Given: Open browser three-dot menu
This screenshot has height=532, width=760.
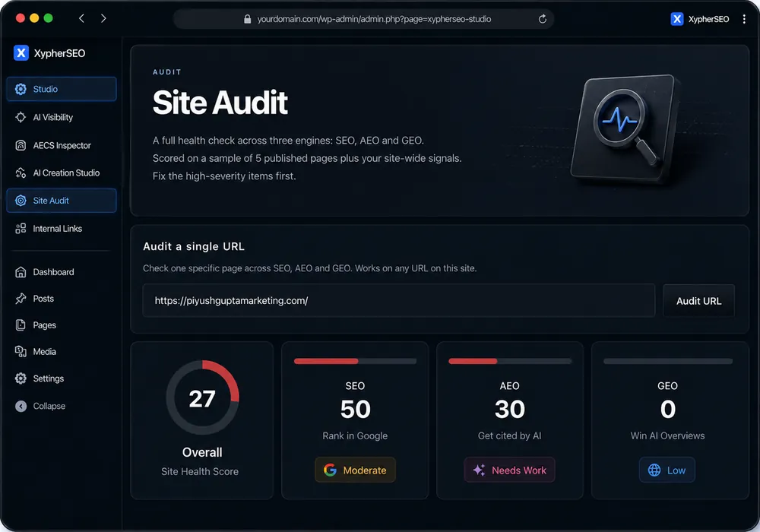Looking at the screenshot, I should pyautogui.click(x=744, y=19).
